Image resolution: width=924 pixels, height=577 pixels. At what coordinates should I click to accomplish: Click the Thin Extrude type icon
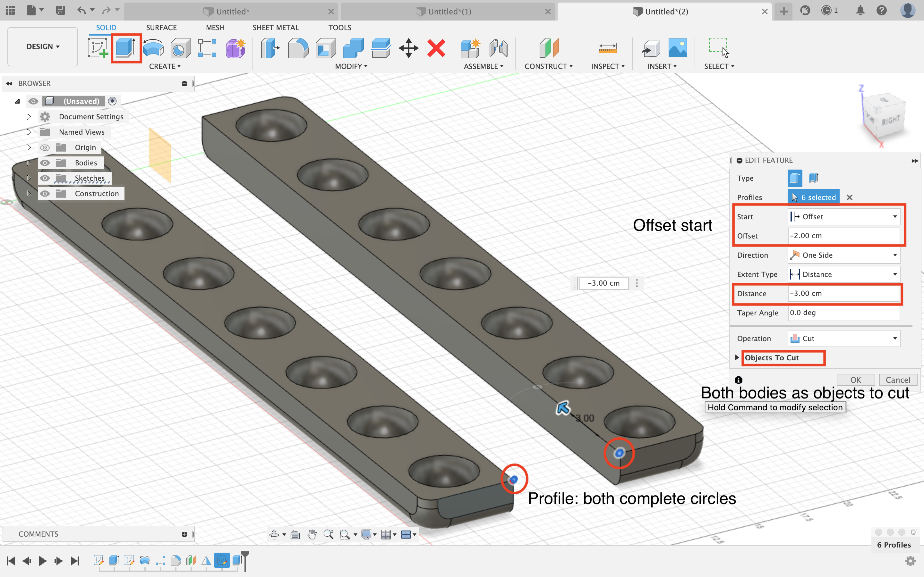(813, 178)
